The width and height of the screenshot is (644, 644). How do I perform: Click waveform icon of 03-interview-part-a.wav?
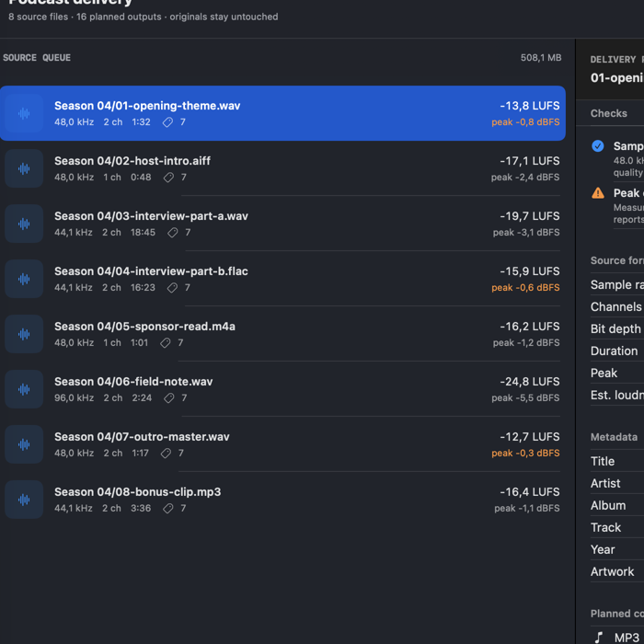coord(24,224)
